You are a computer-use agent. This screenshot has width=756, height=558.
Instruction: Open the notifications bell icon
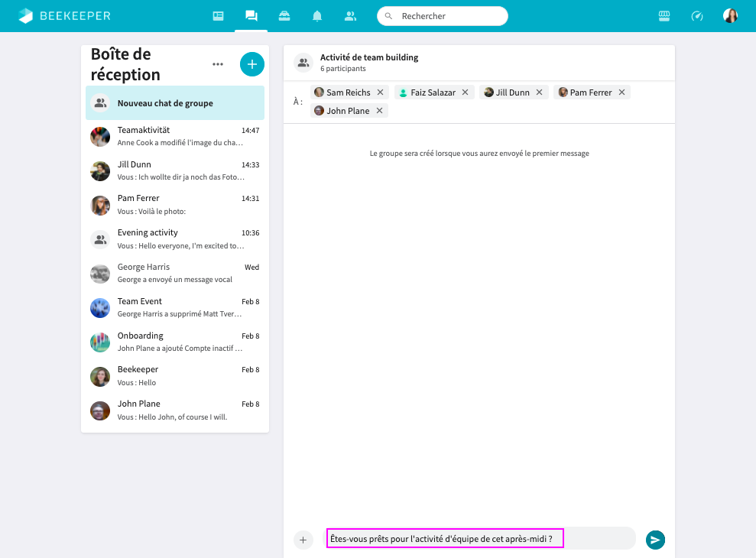tap(317, 16)
